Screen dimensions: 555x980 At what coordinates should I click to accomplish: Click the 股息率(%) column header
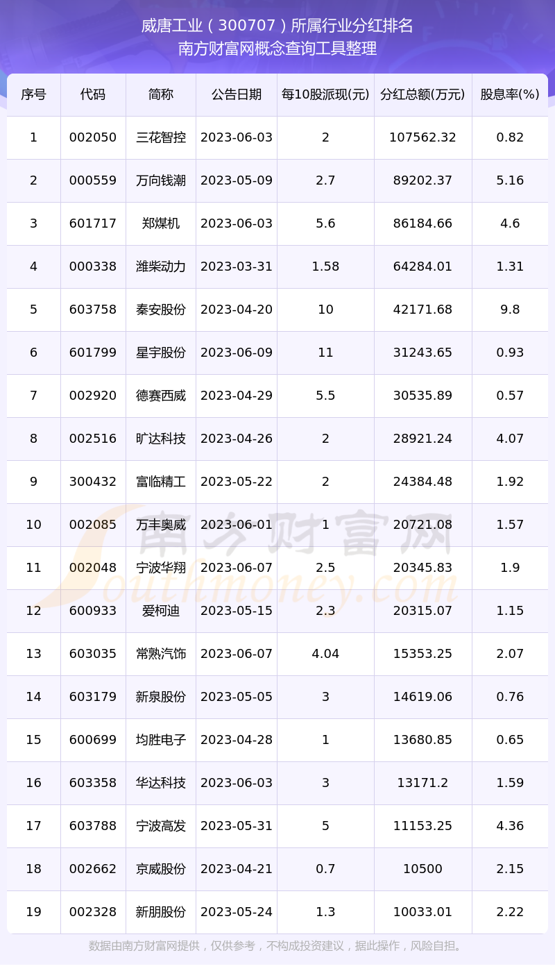tap(510, 94)
